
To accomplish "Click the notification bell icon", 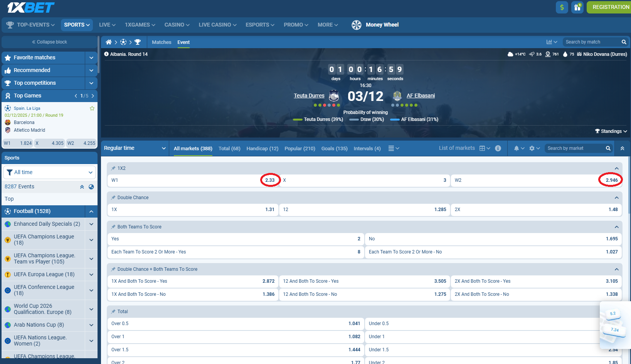I will [519, 148].
